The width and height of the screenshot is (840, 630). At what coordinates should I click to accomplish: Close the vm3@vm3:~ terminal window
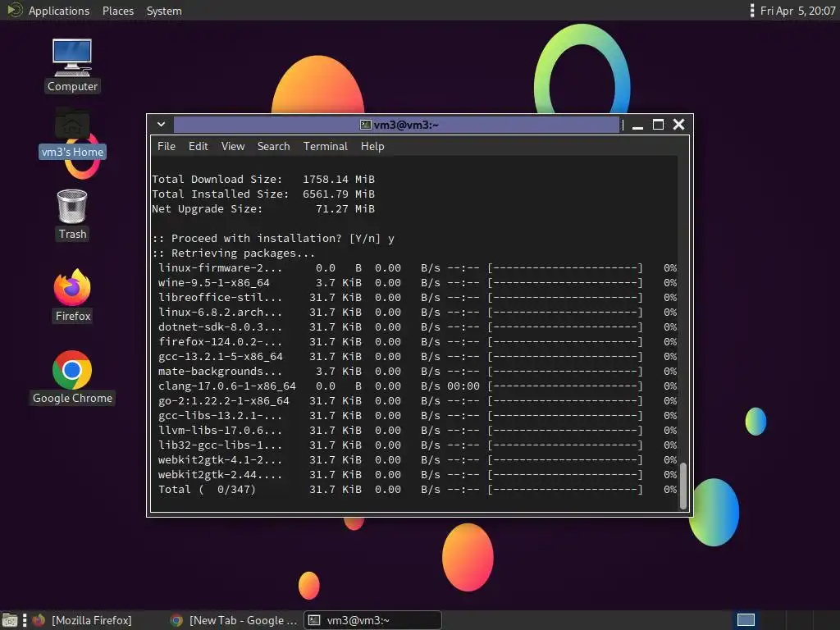click(x=678, y=125)
